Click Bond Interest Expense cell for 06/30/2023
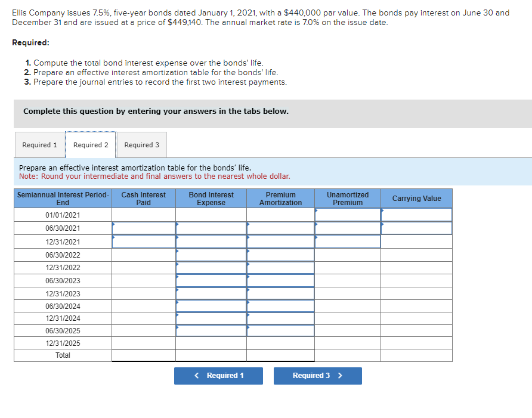The width and height of the screenshot is (532, 418). 211,281
